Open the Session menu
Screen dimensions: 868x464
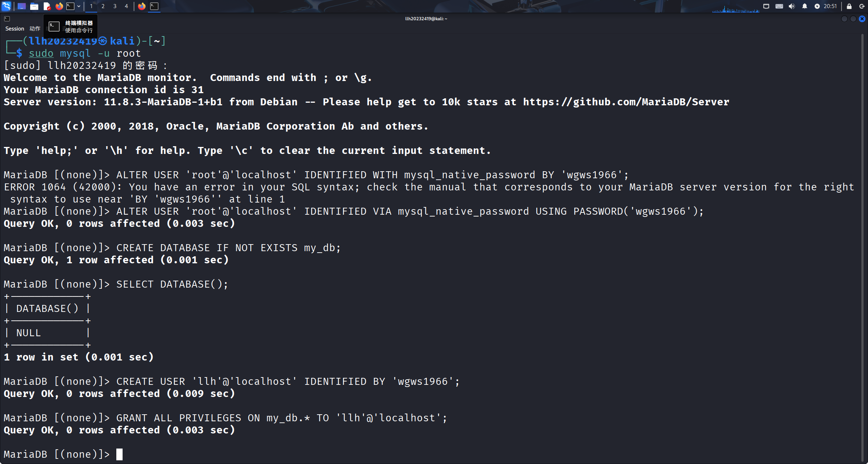tap(15, 29)
